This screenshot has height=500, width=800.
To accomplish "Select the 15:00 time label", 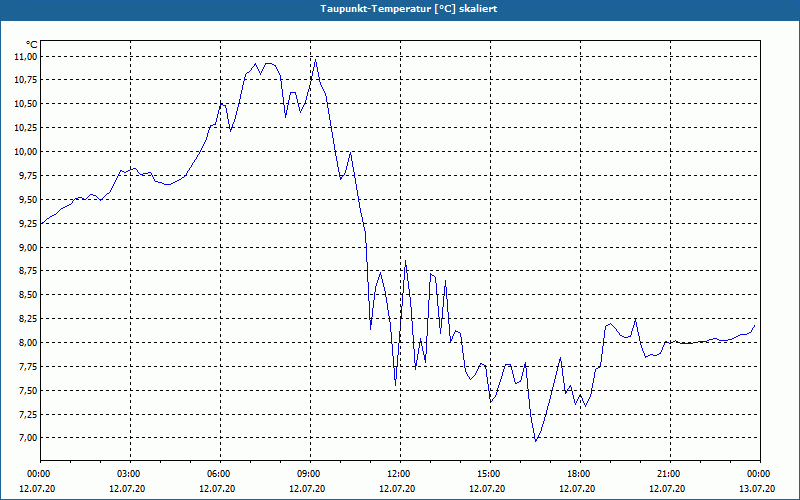I will pyautogui.click(x=490, y=474).
